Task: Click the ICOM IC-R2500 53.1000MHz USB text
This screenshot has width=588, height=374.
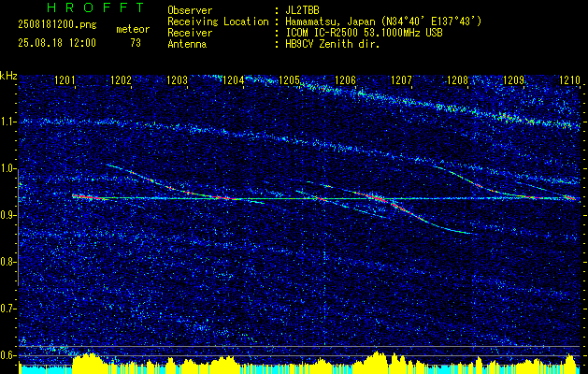Action: [364, 33]
